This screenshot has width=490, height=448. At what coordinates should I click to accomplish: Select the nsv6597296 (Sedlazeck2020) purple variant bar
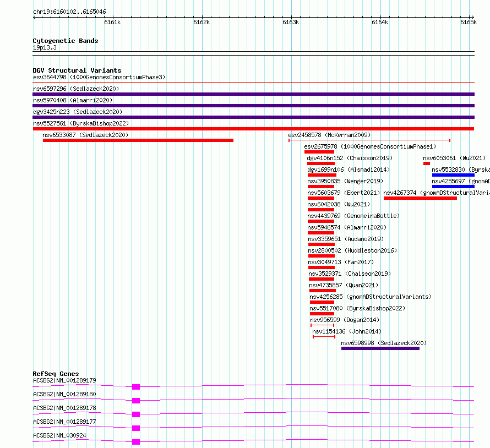pos(253,94)
